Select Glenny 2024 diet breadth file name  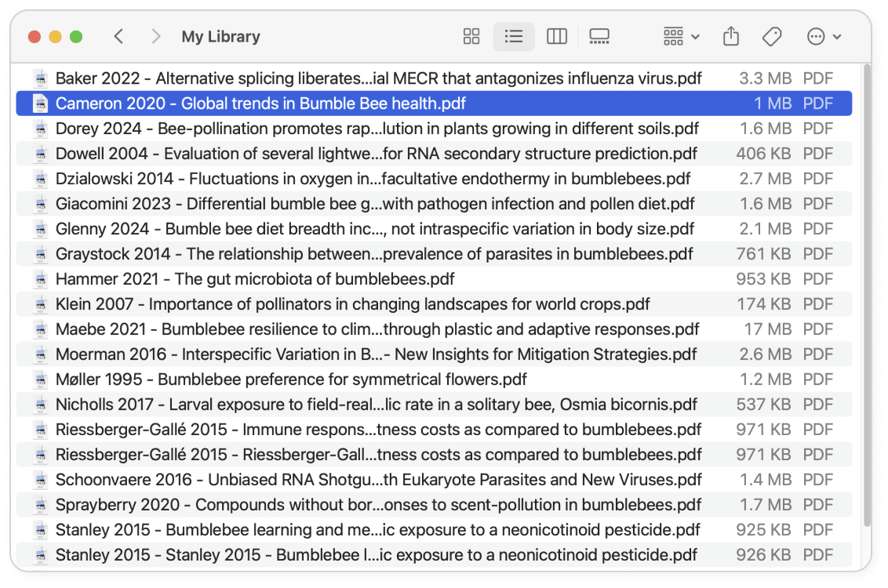point(374,229)
